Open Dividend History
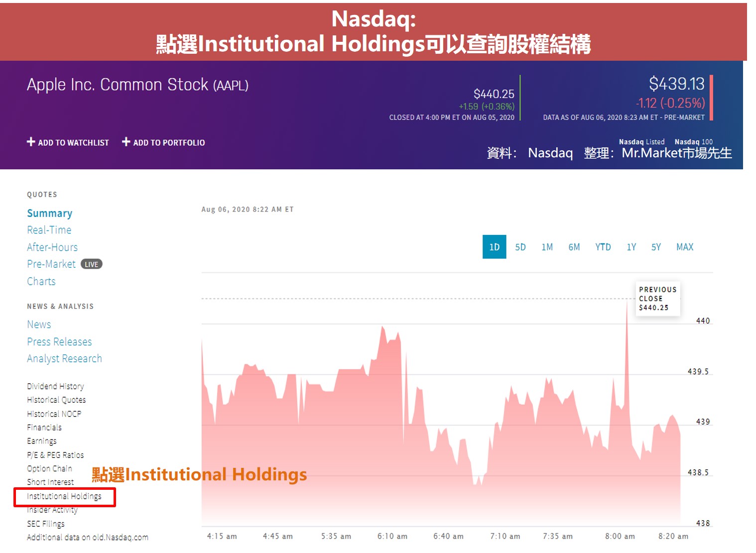 tap(55, 386)
